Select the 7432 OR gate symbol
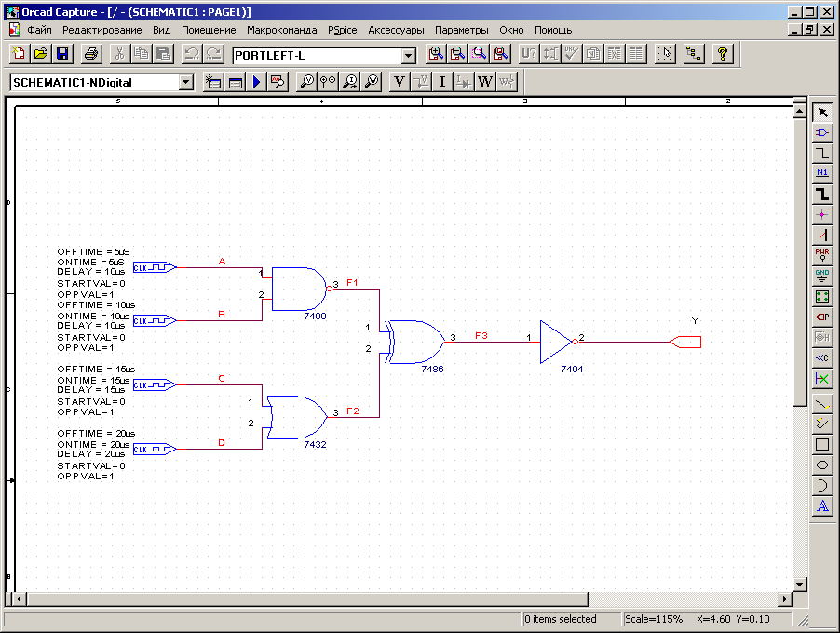Image resolution: width=840 pixels, height=633 pixels. coord(296,417)
